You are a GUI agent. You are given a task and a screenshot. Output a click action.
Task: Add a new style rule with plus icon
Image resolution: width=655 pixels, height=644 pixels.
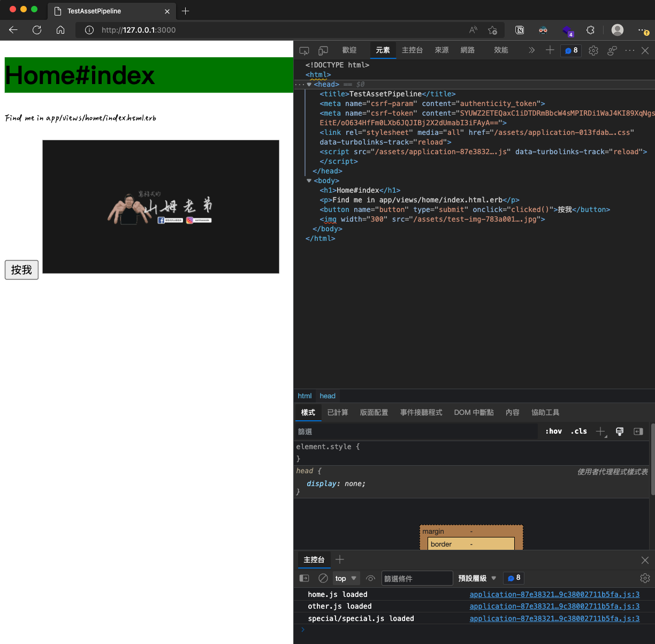(x=601, y=431)
